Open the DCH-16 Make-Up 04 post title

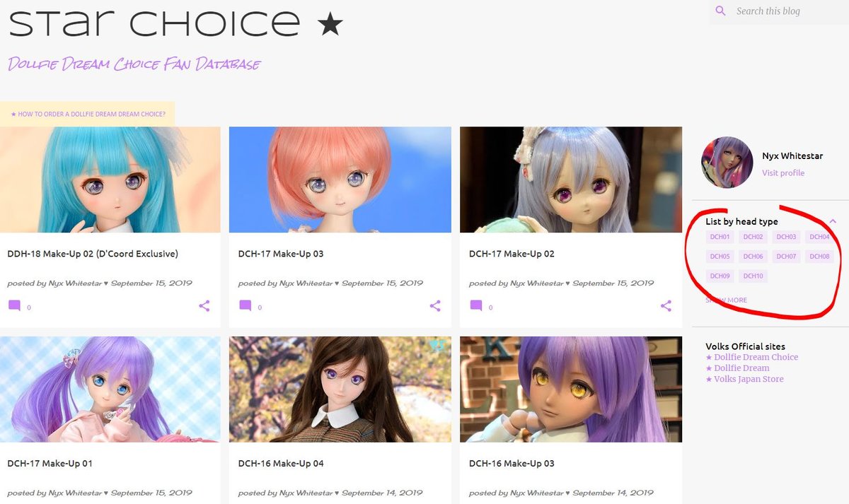[281, 464]
